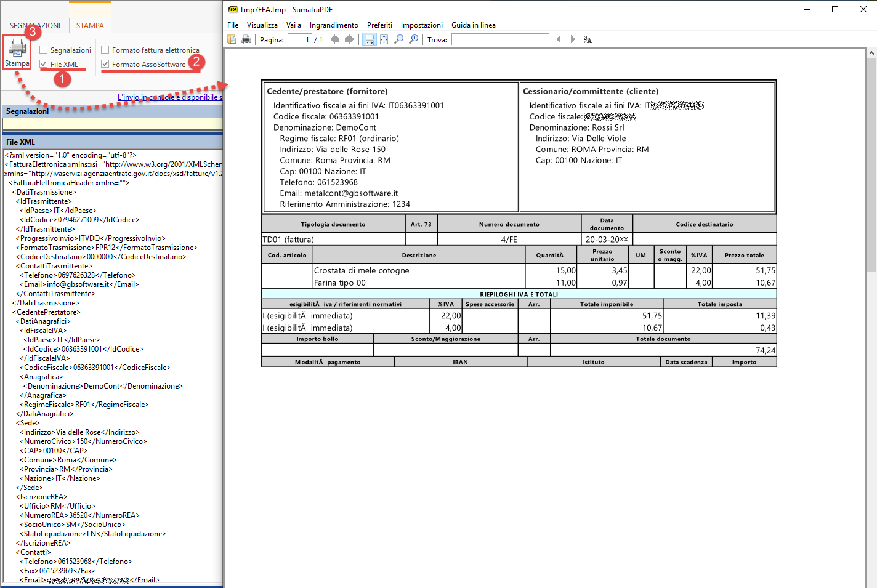
Task: Print document from SumatraPDF toolbar
Action: tap(246, 39)
